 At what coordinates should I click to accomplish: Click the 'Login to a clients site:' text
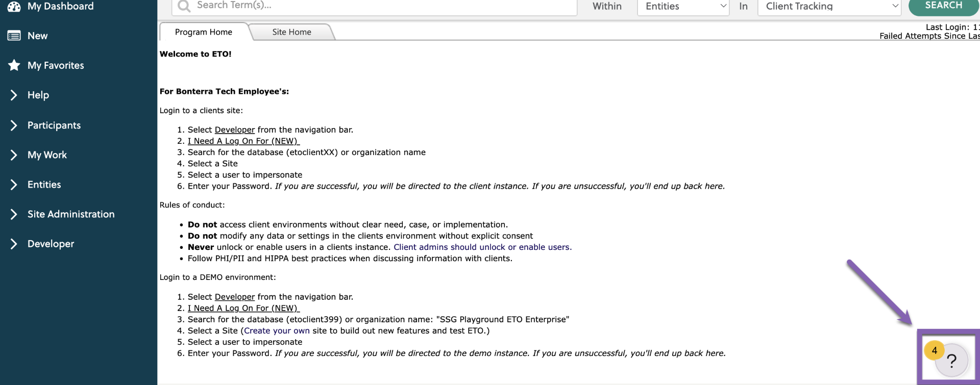(201, 110)
